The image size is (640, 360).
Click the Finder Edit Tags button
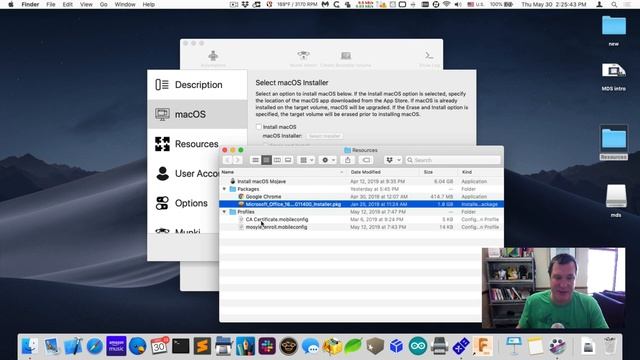(x=366, y=160)
